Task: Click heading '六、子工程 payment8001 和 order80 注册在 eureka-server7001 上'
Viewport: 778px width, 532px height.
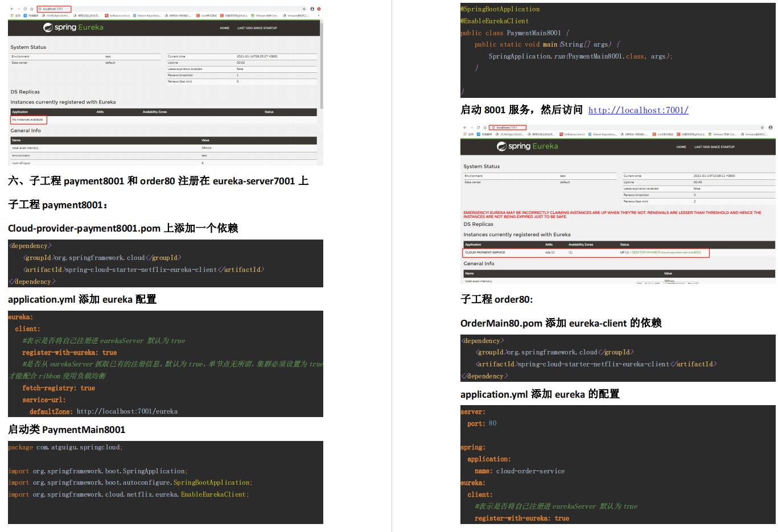Action: coord(158,181)
